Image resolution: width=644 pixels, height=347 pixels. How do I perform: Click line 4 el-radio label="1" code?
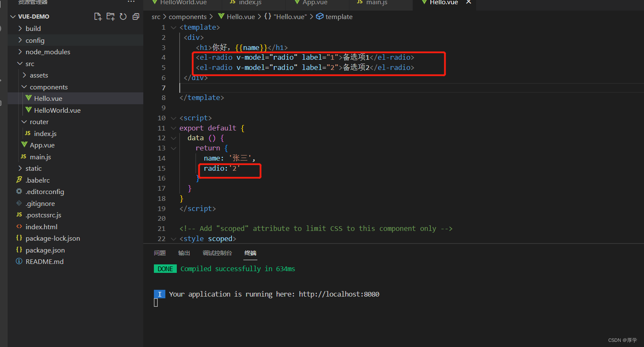305,57
